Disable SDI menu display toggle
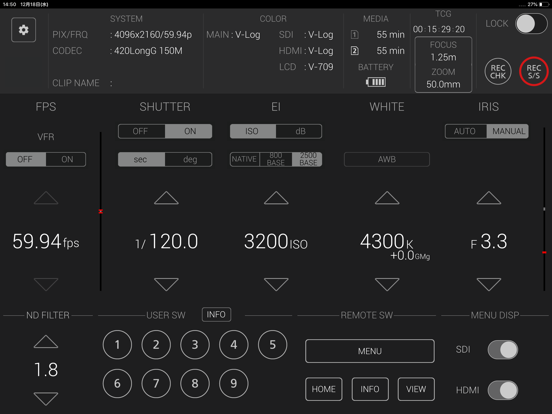The height and width of the screenshot is (414, 552). [503, 350]
